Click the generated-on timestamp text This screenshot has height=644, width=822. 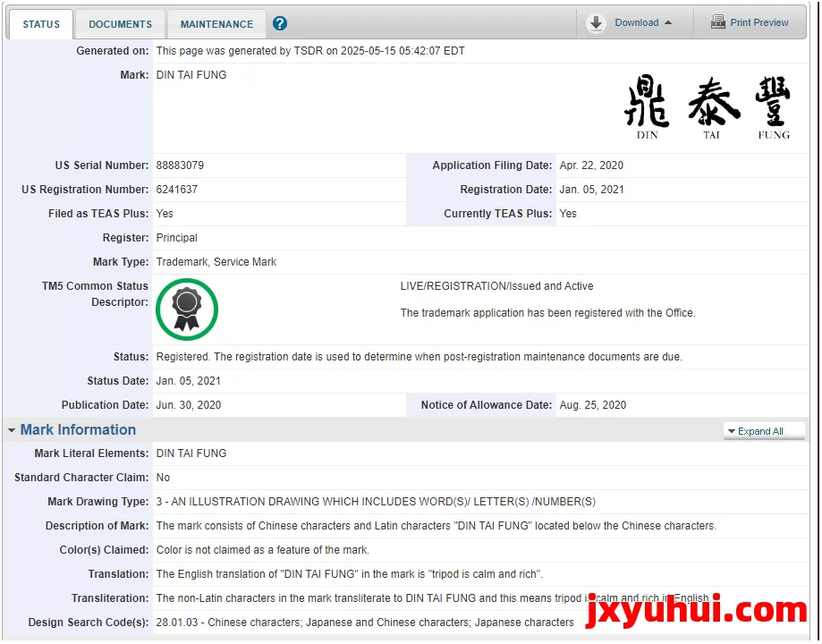[309, 51]
